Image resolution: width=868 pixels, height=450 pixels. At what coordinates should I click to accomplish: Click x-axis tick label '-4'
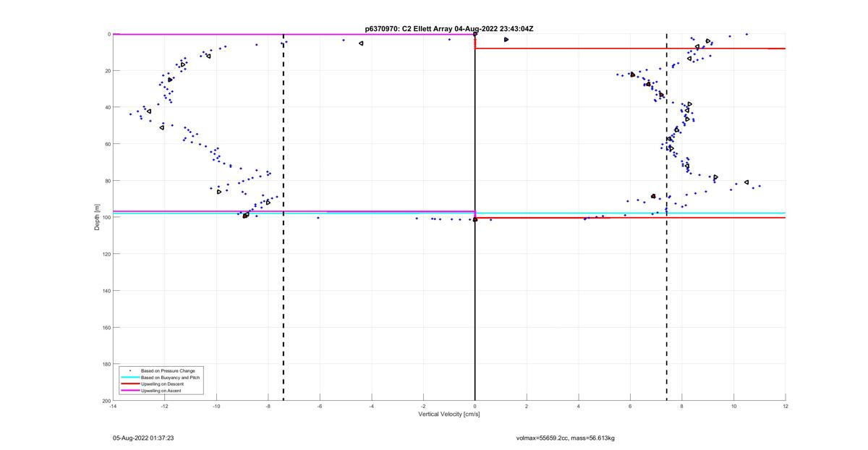(371, 407)
